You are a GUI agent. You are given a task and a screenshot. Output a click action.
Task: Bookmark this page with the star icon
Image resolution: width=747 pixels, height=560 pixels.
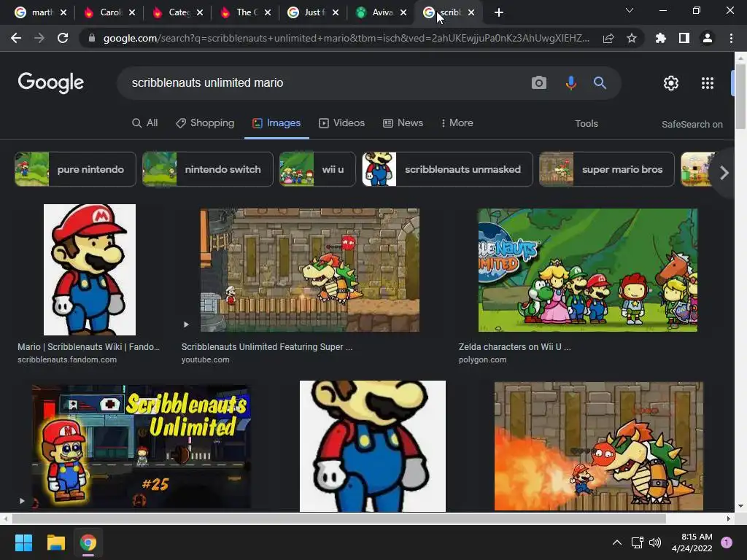click(x=632, y=38)
